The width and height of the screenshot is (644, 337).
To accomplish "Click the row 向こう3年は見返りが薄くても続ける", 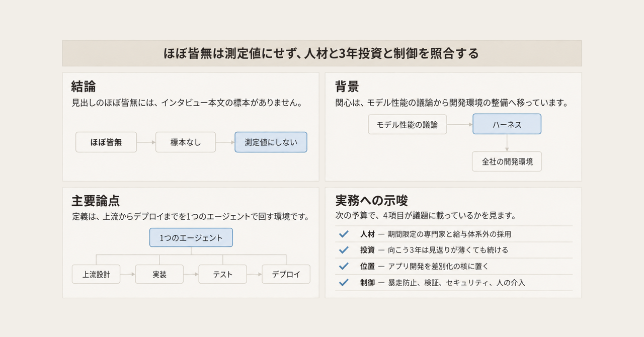I will 454,250.
